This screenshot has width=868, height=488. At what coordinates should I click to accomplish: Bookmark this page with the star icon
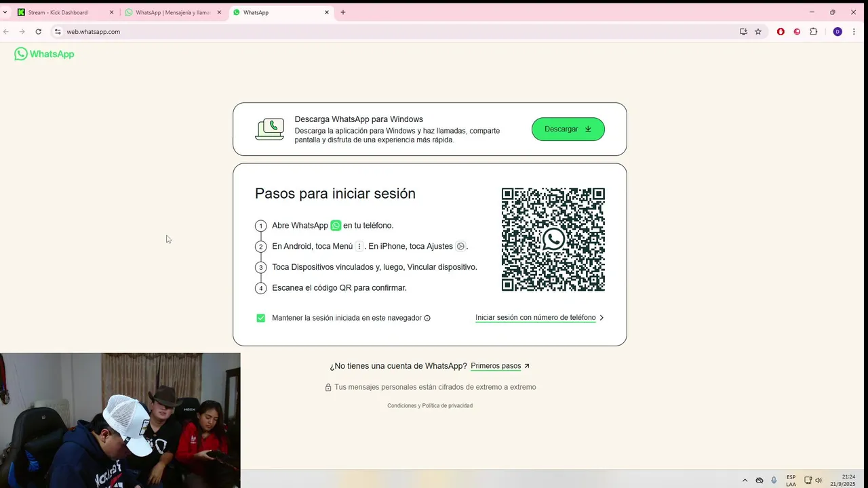click(758, 32)
